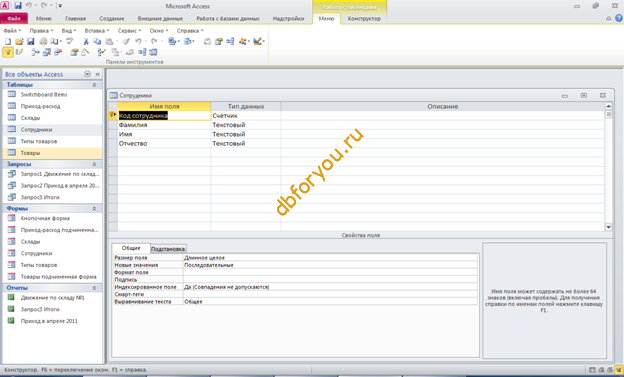
Task: Collapse the Запросы group
Action: pyautogui.click(x=94, y=164)
